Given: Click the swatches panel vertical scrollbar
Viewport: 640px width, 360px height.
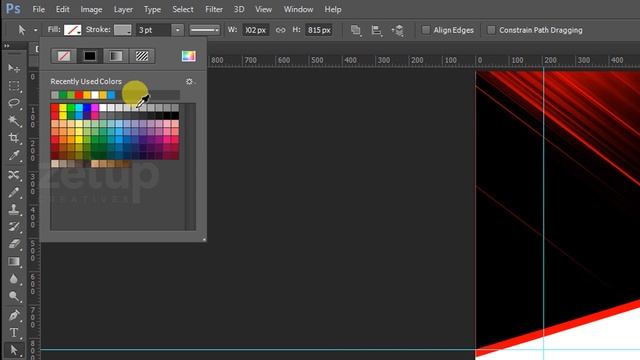Looking at the screenshot, I should (191, 167).
